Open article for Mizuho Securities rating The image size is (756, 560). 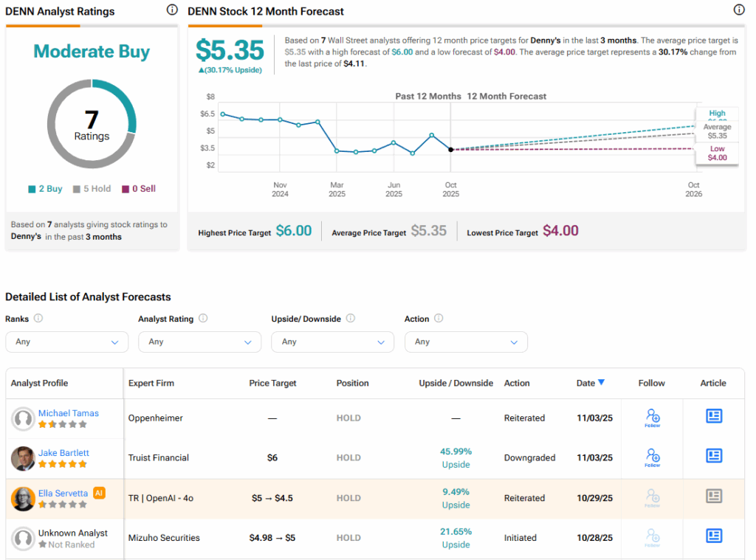coord(713,536)
